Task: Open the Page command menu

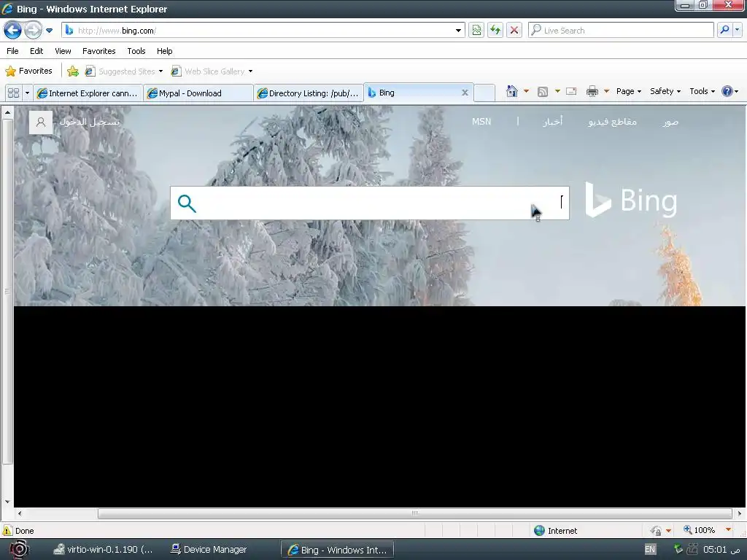Action: click(628, 91)
